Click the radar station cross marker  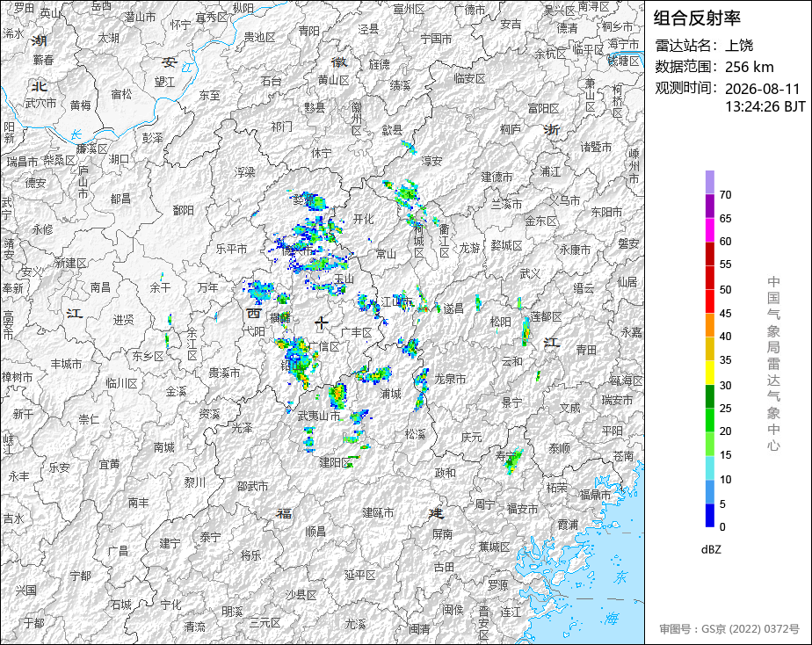pyautogui.click(x=322, y=323)
